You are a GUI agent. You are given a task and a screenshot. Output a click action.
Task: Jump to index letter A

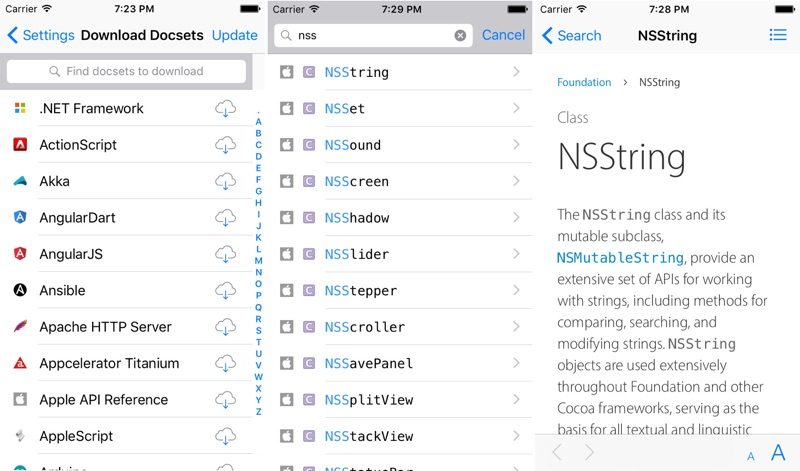259,122
